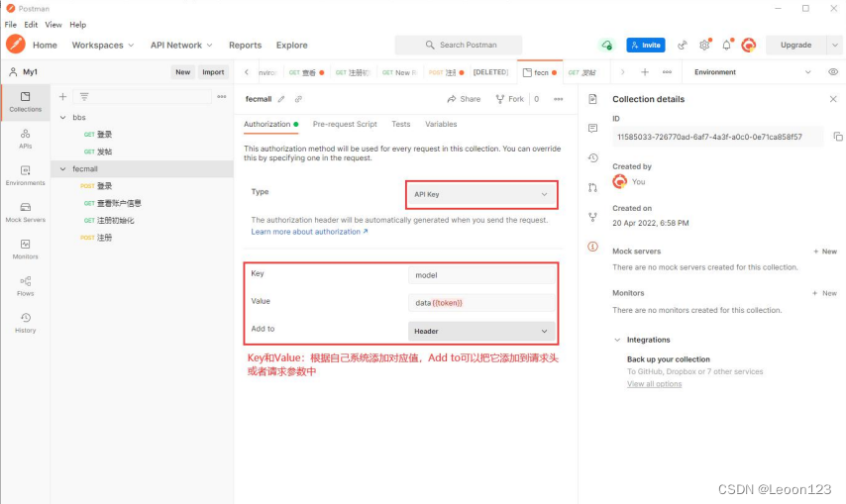Viewport: 846px width, 504px height.
Task: Open the Environment selector dropdown
Action: point(753,71)
